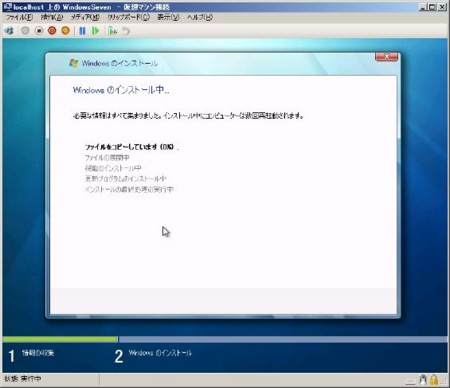
Task: Open the メディア(M) menu
Action: [85, 17]
